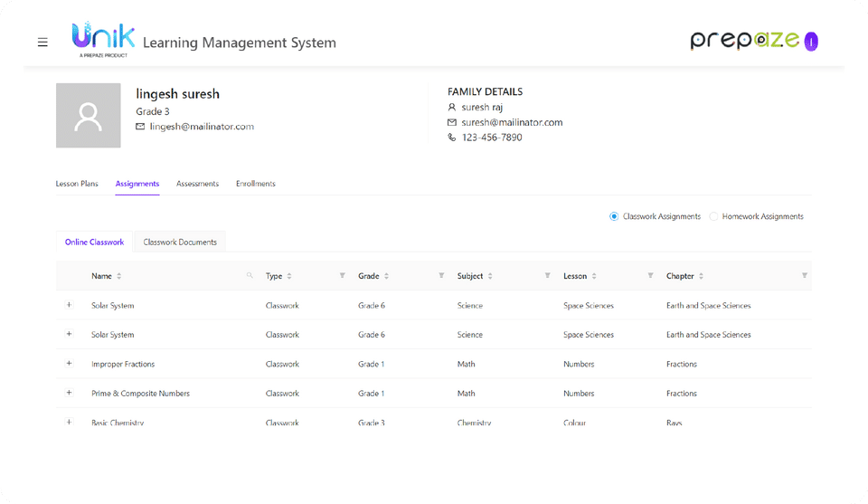Click the envelope icon beside lingesh@mailinator.com
The width and height of the screenshot is (868, 504).
point(140,127)
